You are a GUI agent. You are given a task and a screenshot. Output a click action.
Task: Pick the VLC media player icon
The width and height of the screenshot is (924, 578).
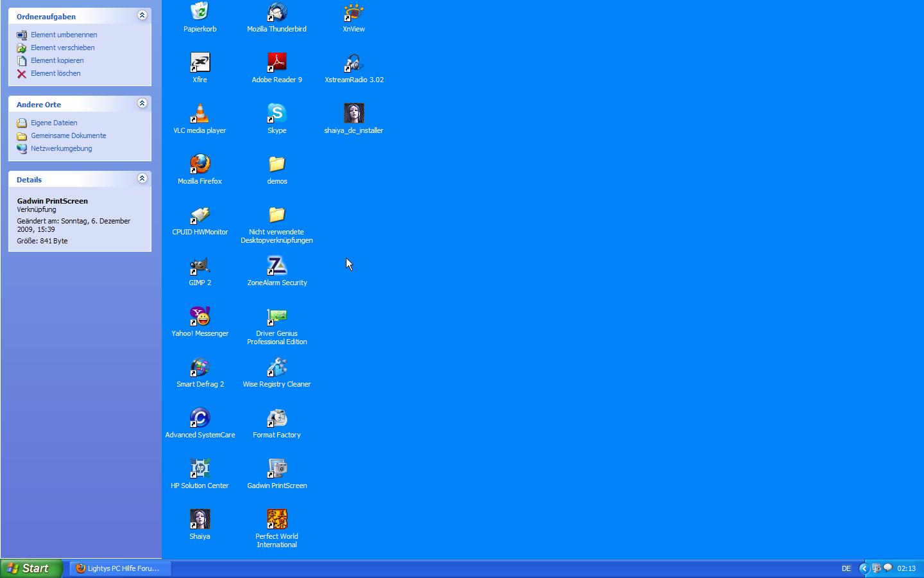[200, 113]
